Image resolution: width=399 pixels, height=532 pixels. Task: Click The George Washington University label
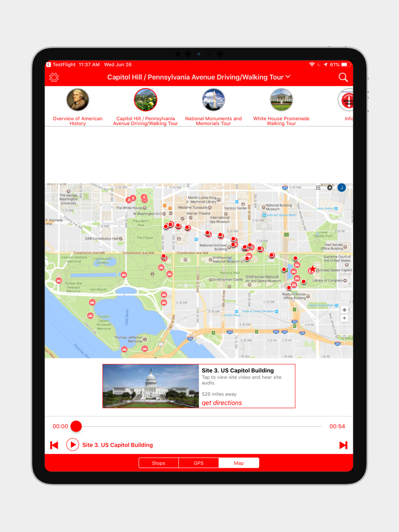68,199
